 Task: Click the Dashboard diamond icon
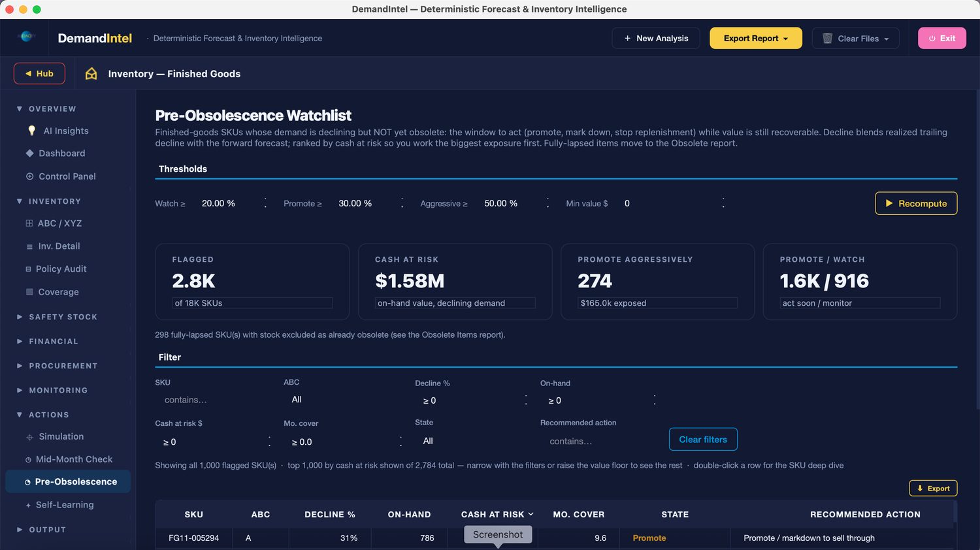tap(29, 154)
